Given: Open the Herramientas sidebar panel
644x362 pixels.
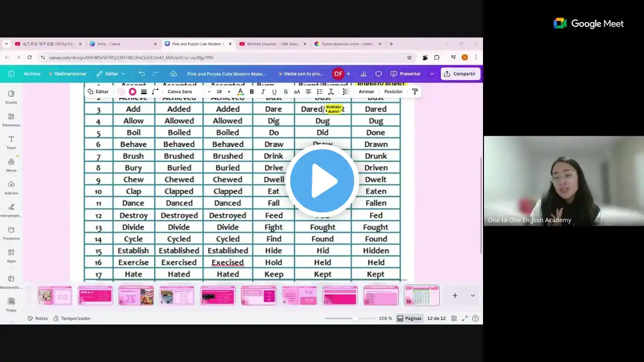Looking at the screenshot, I should (x=11, y=211).
